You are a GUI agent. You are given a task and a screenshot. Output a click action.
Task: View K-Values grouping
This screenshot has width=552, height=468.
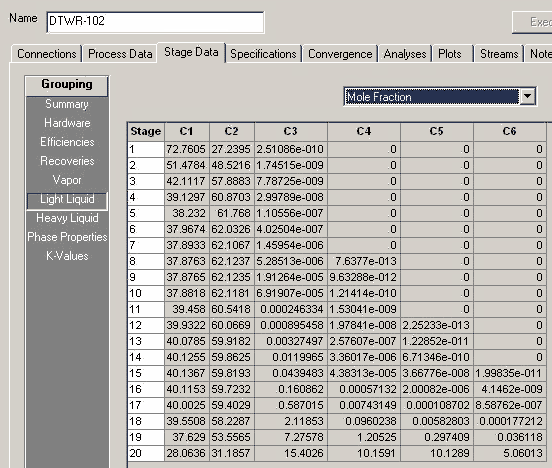coord(67,256)
